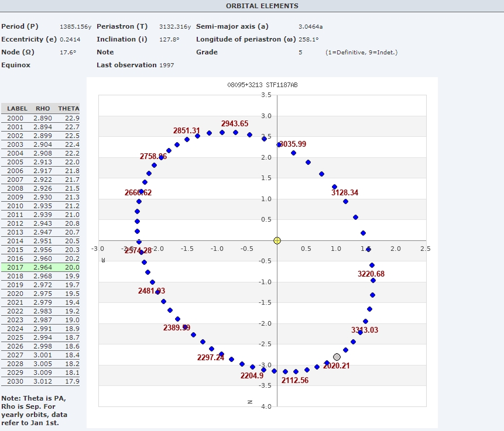Click the yellow primary star marker at the origin
This screenshot has width=504, height=431.
point(277,240)
